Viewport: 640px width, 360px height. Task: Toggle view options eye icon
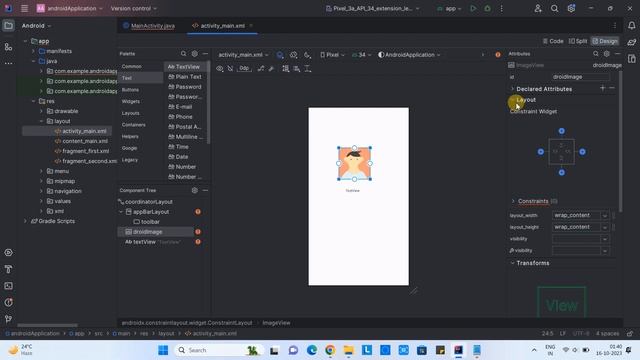(220, 69)
